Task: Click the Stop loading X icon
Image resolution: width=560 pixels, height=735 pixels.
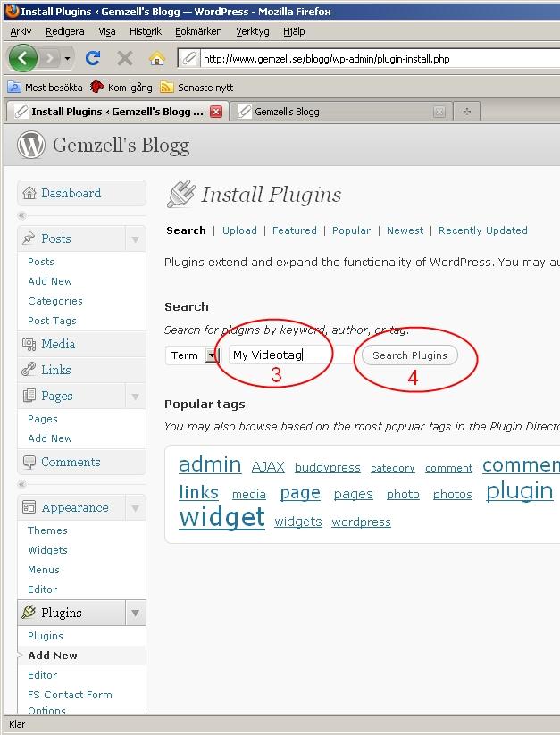Action: point(125,59)
